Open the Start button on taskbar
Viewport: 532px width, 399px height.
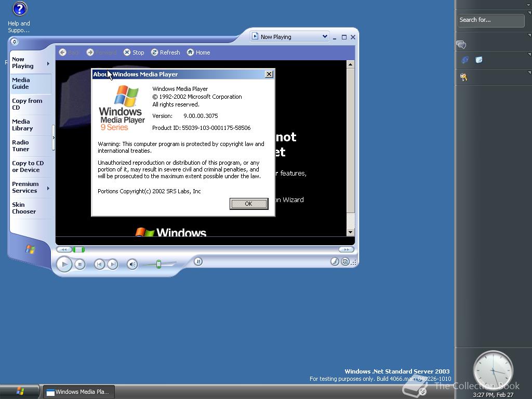[x=20, y=392]
